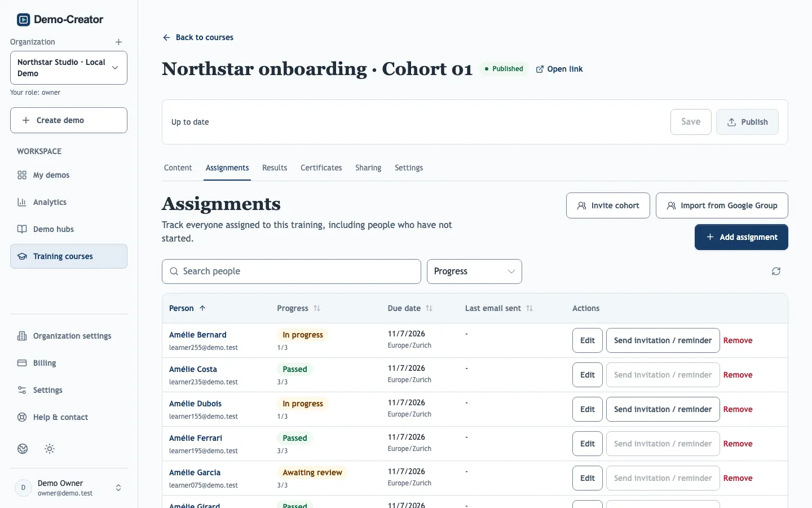The width and height of the screenshot is (812, 508).
Task: Open the Progress filter dropdown
Action: click(474, 271)
